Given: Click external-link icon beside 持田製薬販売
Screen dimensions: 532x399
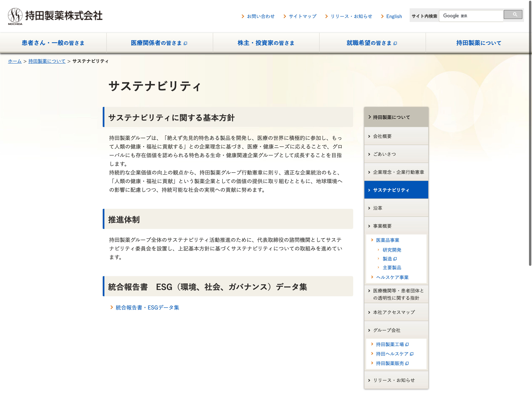Looking at the screenshot, I should (x=407, y=363).
